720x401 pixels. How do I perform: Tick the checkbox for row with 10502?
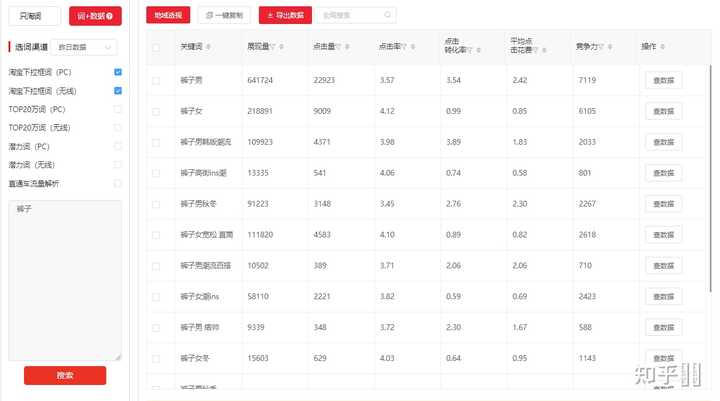click(x=156, y=266)
